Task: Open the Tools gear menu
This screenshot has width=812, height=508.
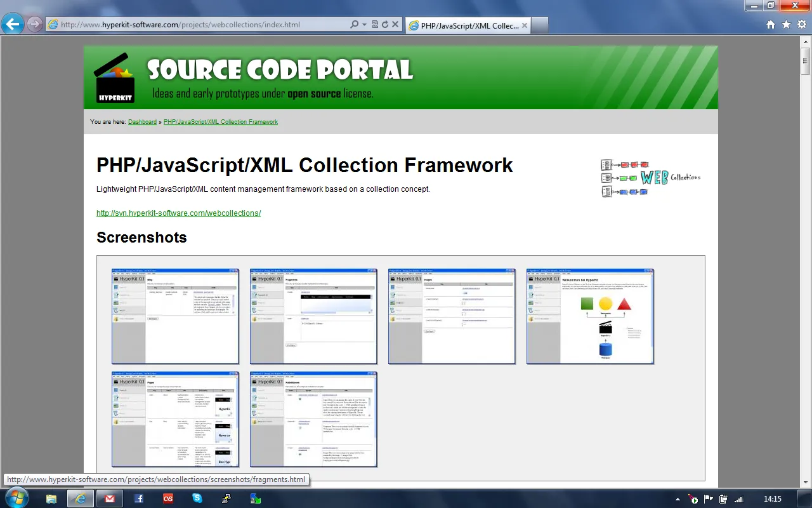Action: (x=801, y=25)
